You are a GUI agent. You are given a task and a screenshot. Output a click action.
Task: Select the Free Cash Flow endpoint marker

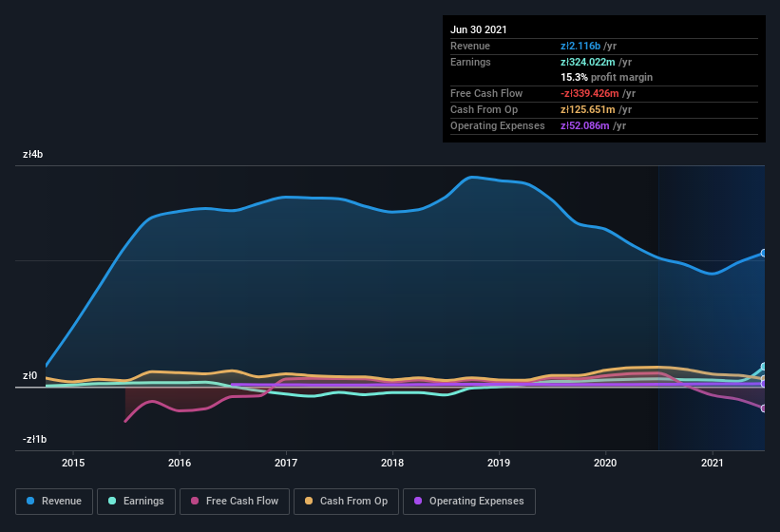[764, 408]
